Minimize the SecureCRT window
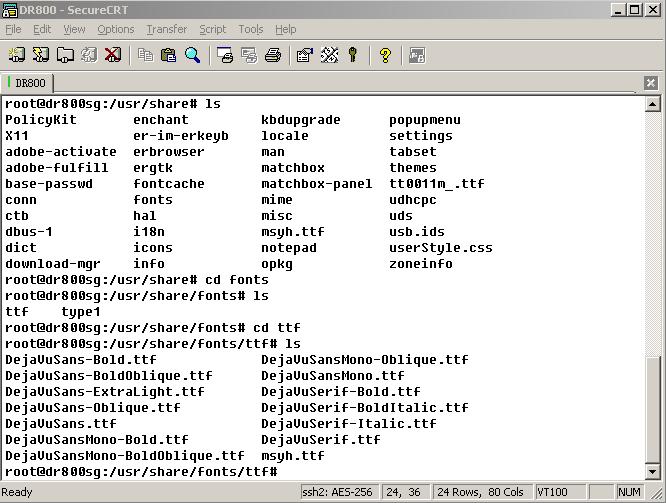The width and height of the screenshot is (666, 503). (x=618, y=10)
